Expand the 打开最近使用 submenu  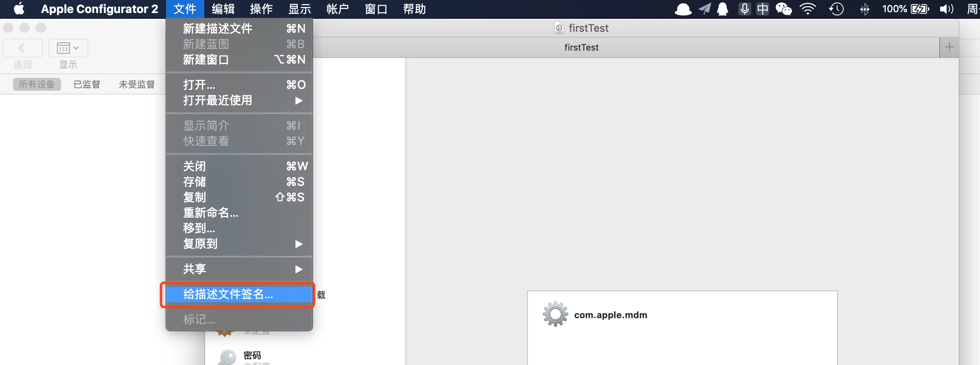click(x=239, y=100)
